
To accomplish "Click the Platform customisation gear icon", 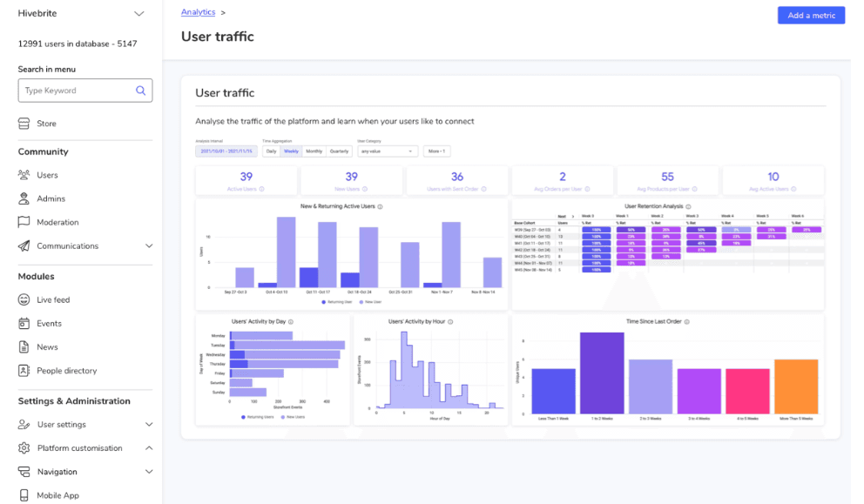I will (24, 448).
